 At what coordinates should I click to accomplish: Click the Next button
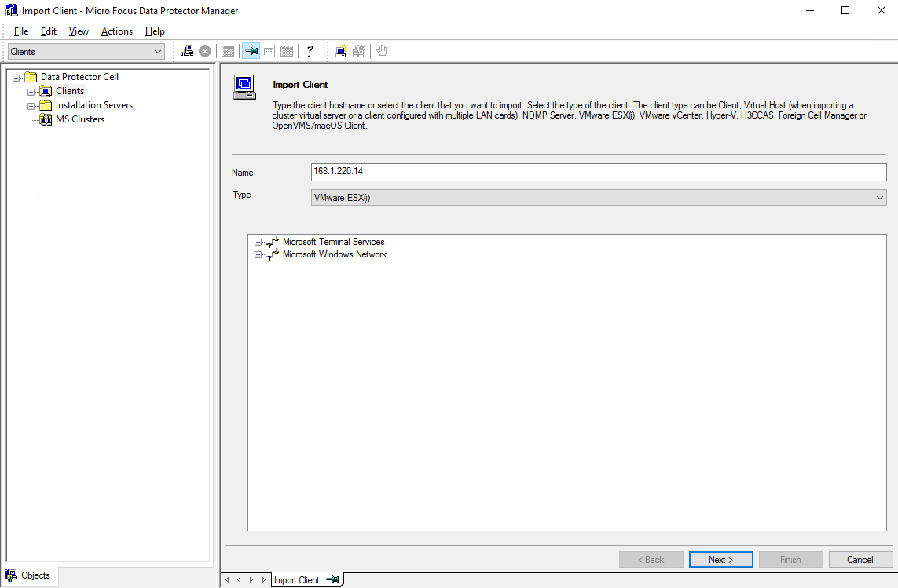coord(720,560)
